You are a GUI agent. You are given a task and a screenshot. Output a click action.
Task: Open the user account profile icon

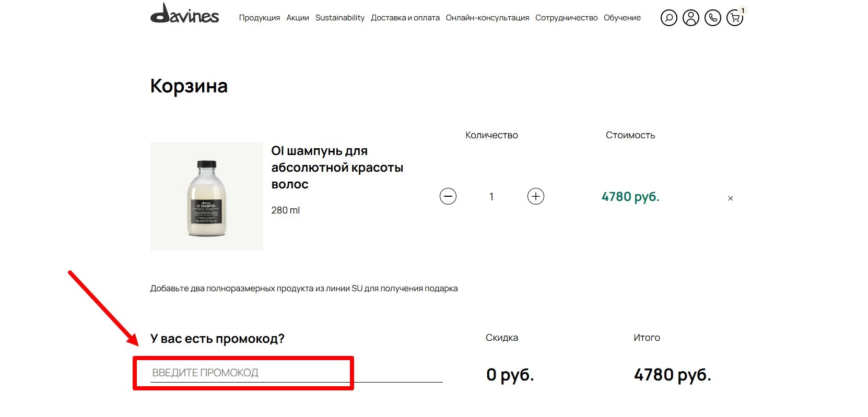[690, 18]
